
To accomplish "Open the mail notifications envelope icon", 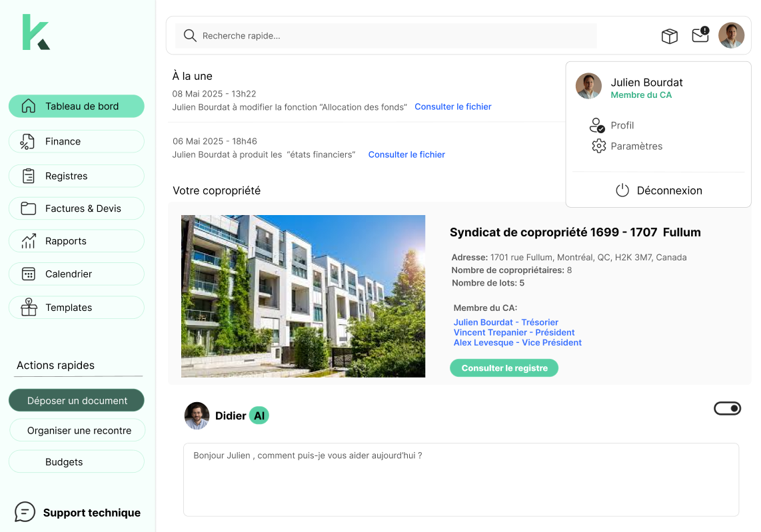I will coord(700,35).
